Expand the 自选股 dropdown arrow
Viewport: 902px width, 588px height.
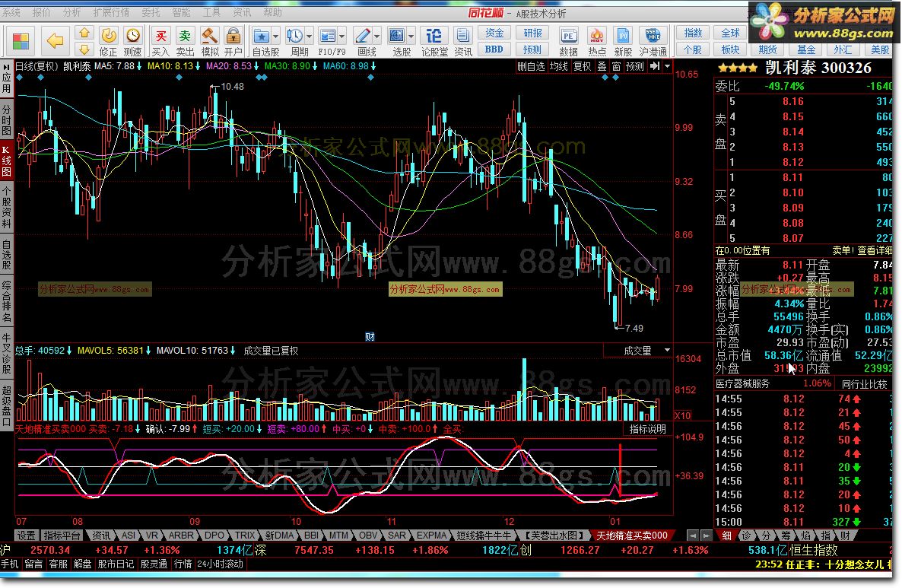pos(275,37)
